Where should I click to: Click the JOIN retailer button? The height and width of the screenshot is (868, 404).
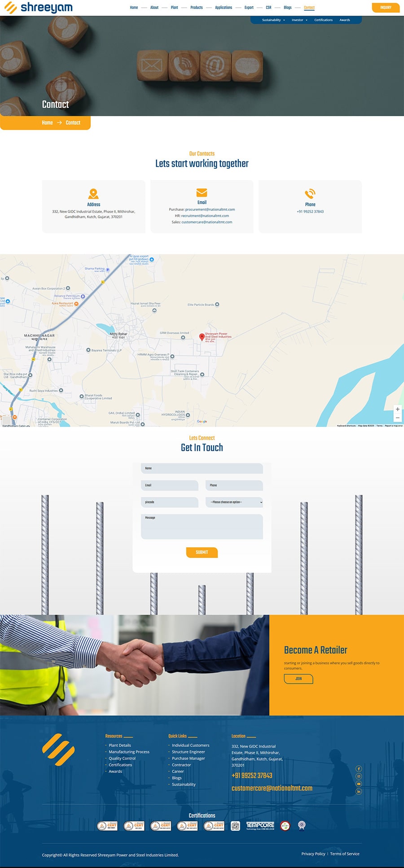coord(299,679)
